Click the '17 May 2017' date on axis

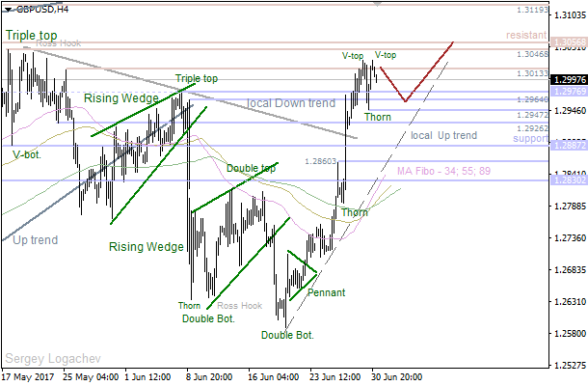point(29,374)
